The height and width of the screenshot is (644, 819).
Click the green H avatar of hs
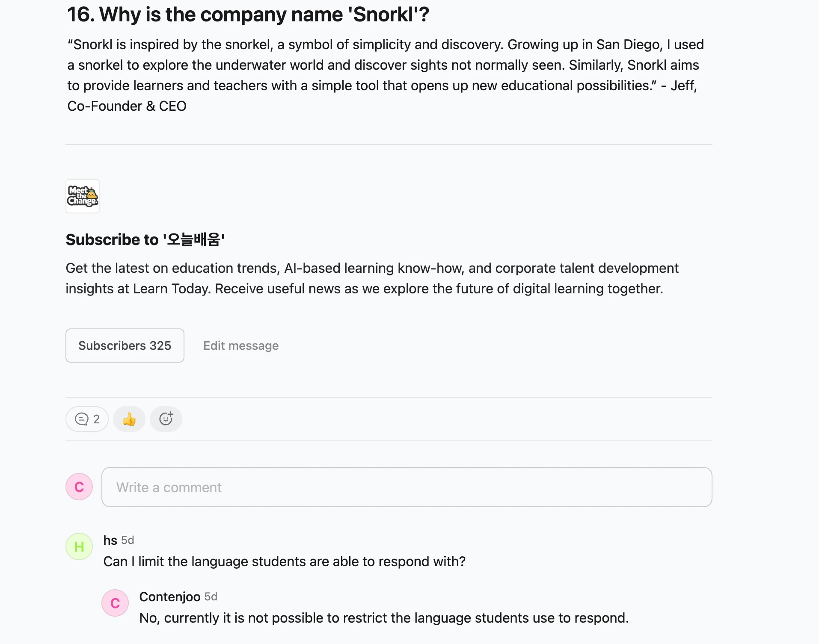point(79,547)
